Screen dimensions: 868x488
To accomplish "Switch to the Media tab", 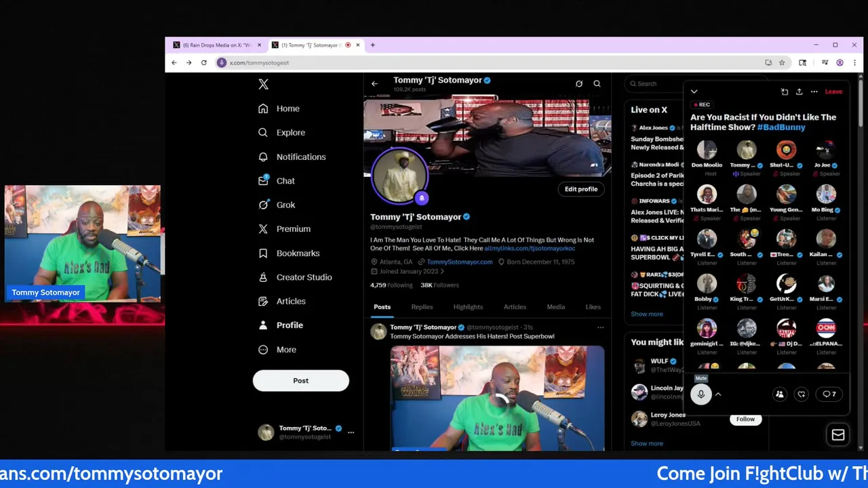I will pyautogui.click(x=555, y=307).
